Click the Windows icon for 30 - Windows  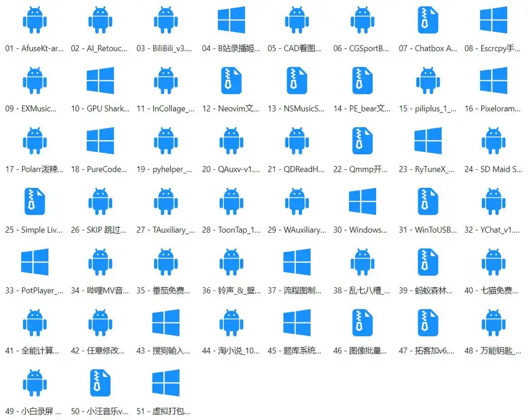coord(362,202)
